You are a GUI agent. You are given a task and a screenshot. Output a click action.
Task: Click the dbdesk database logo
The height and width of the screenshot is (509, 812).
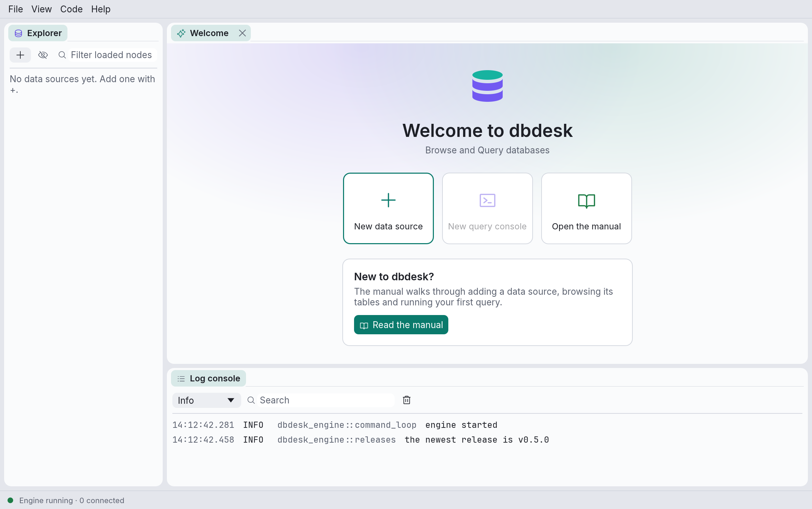click(x=488, y=86)
